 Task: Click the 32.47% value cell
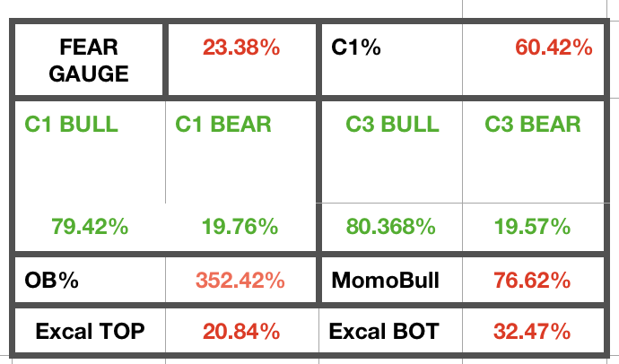coord(533,331)
